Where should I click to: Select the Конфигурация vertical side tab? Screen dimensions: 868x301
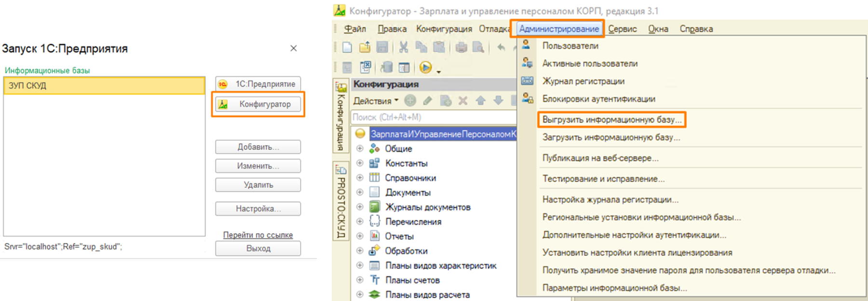tap(341, 116)
